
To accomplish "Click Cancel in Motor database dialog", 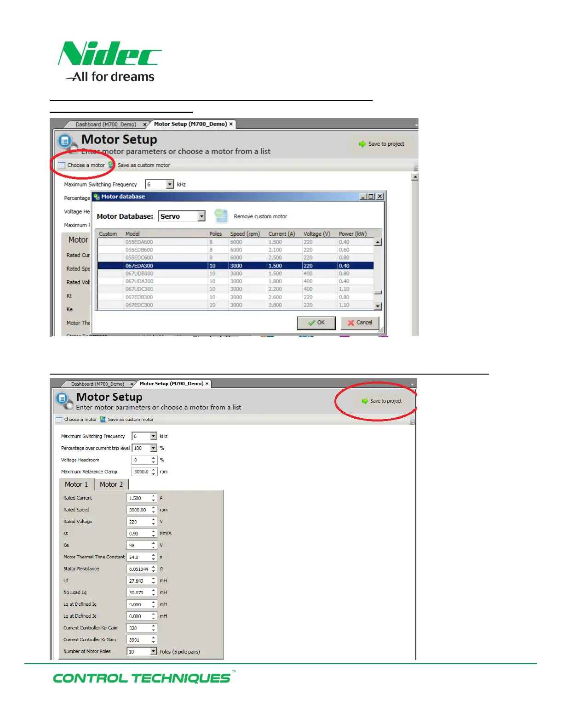I will (x=360, y=323).
